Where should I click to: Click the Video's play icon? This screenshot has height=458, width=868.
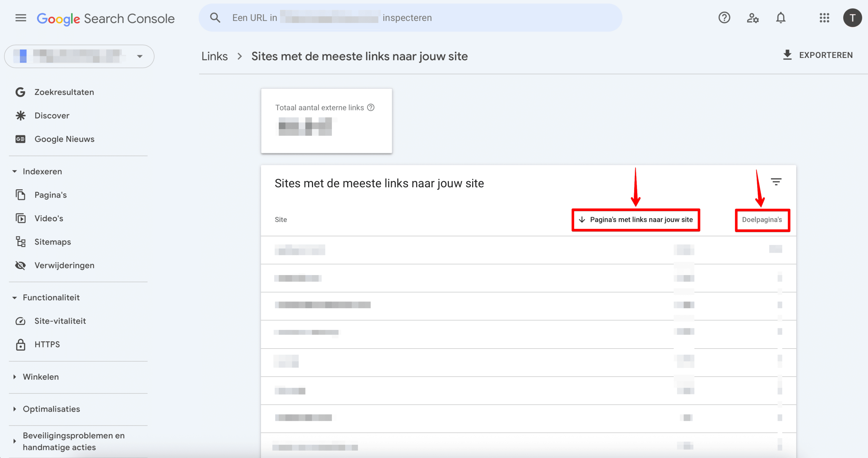pyautogui.click(x=20, y=218)
